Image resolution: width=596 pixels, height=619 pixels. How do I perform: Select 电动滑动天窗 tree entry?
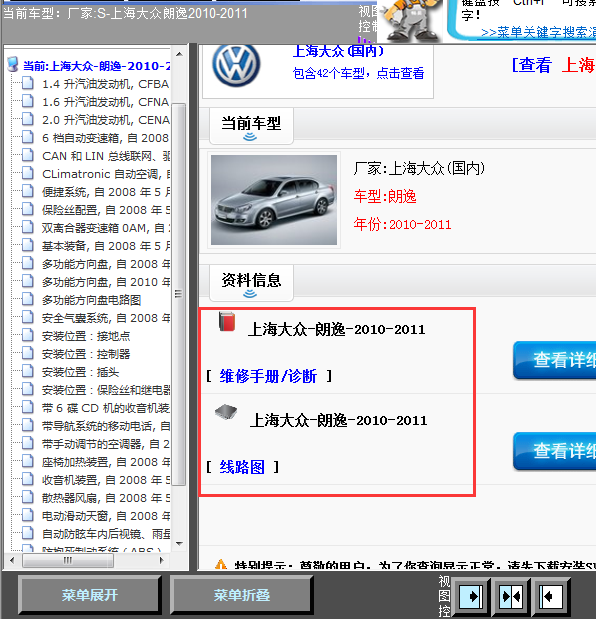pos(105,516)
